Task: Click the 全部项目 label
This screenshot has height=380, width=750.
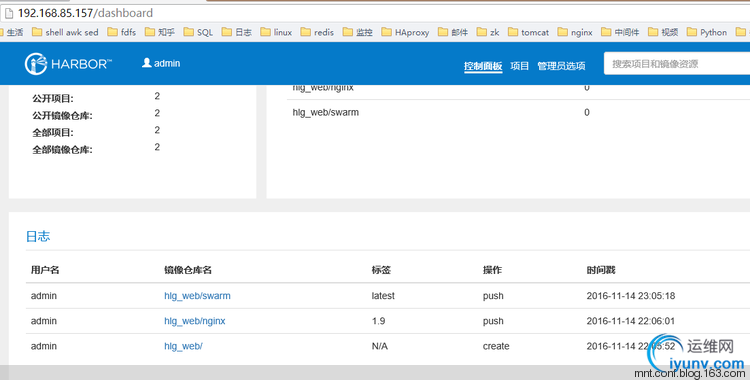Action: click(53, 133)
